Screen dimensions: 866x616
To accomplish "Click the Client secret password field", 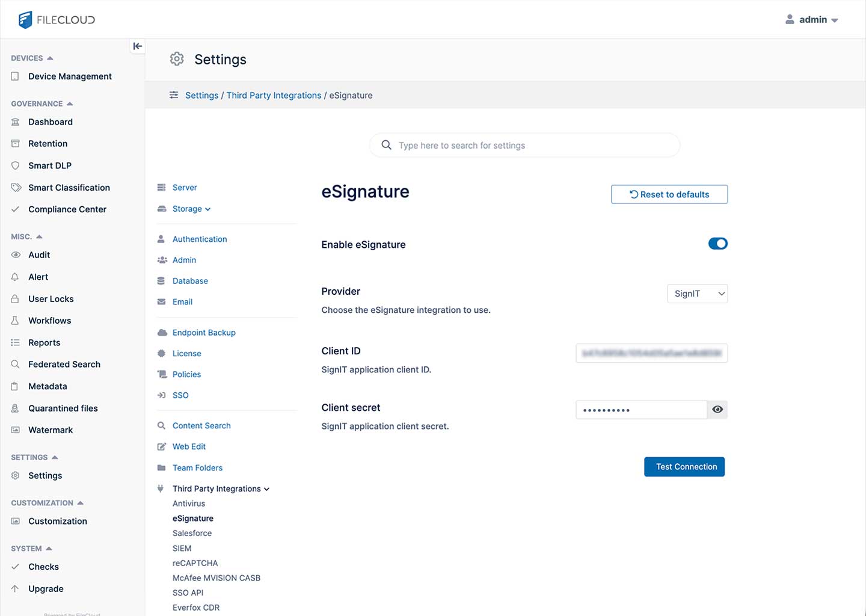I will pos(641,410).
